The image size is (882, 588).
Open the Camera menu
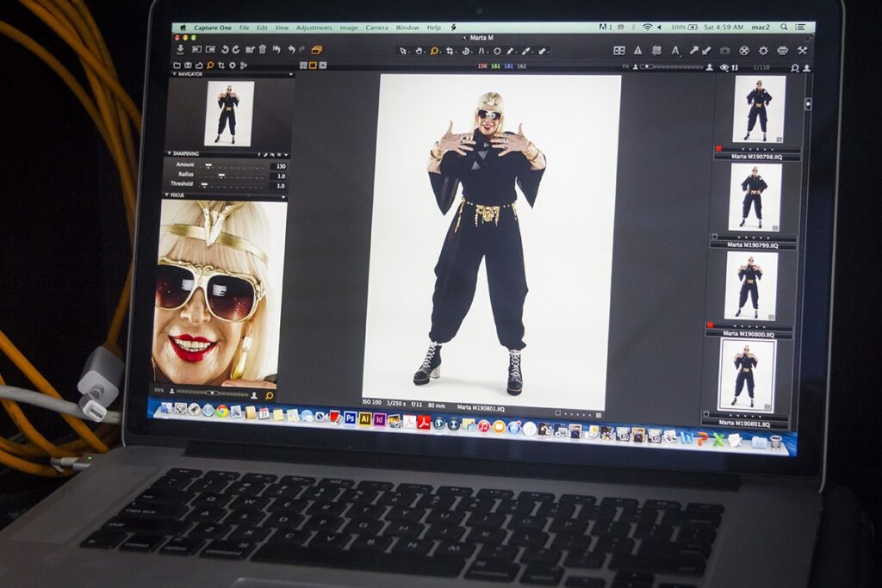[376, 28]
